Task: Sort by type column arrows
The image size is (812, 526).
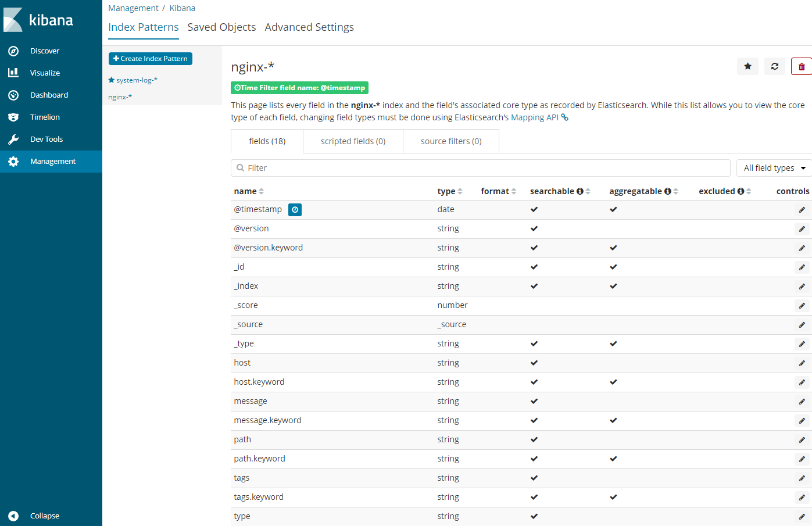Action: point(460,191)
